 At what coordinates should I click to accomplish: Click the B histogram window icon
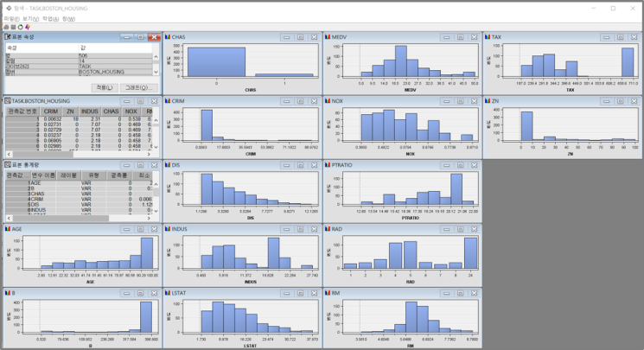click(x=8, y=293)
